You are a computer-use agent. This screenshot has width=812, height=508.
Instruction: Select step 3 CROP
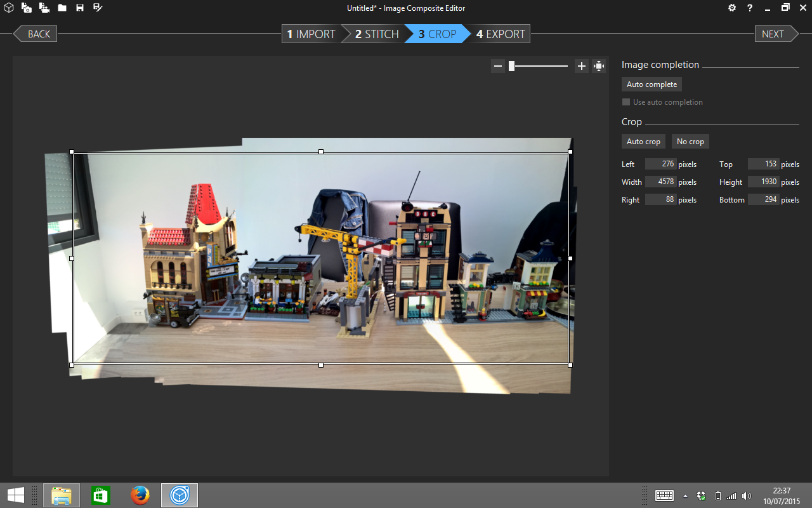click(437, 34)
